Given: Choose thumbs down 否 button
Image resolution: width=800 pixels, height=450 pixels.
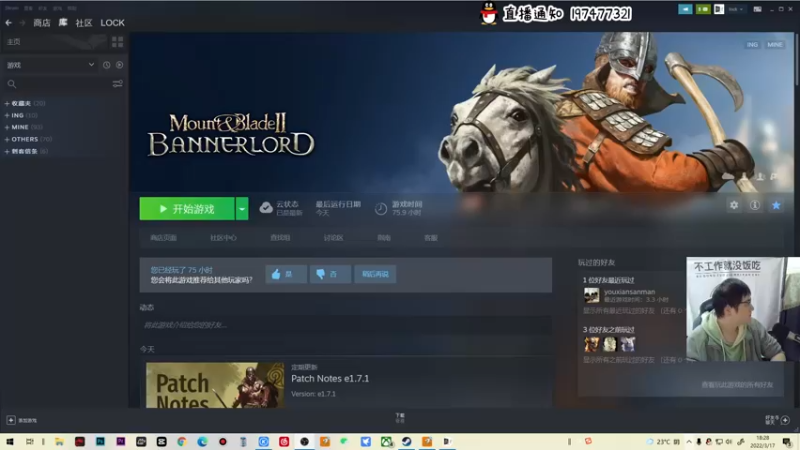Looking at the screenshot, I should point(330,274).
